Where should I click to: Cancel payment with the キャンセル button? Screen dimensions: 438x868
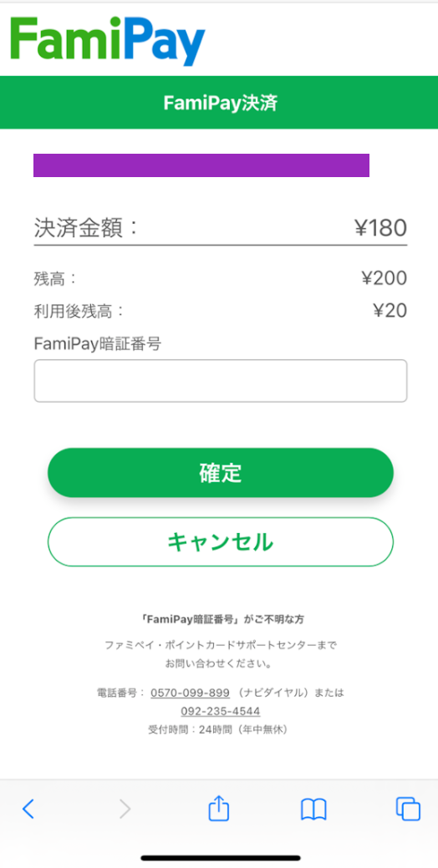(221, 542)
